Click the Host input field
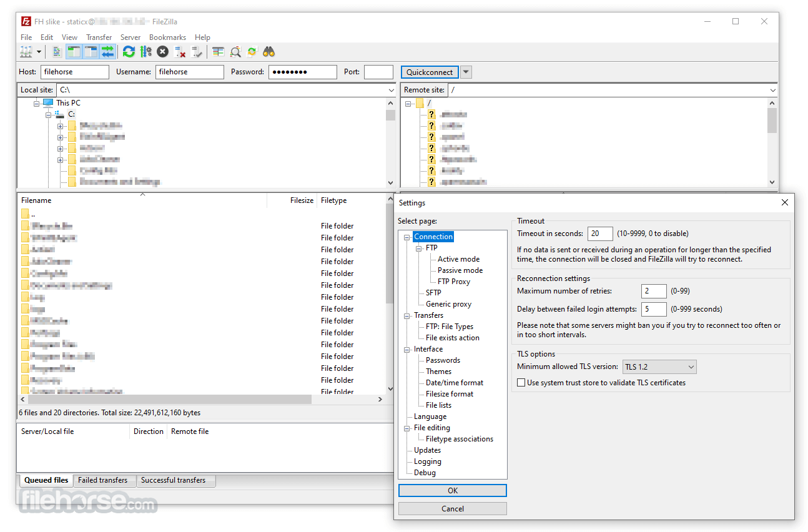The image size is (808, 532). 75,72
